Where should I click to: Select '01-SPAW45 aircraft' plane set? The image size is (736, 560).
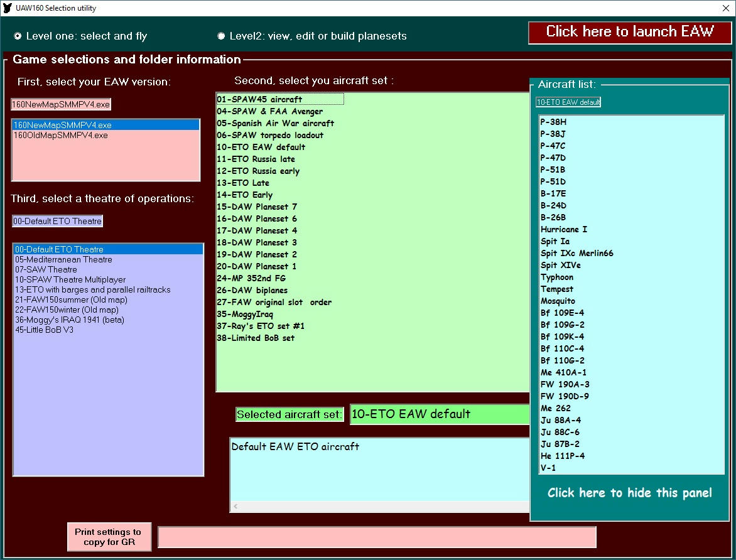[260, 99]
